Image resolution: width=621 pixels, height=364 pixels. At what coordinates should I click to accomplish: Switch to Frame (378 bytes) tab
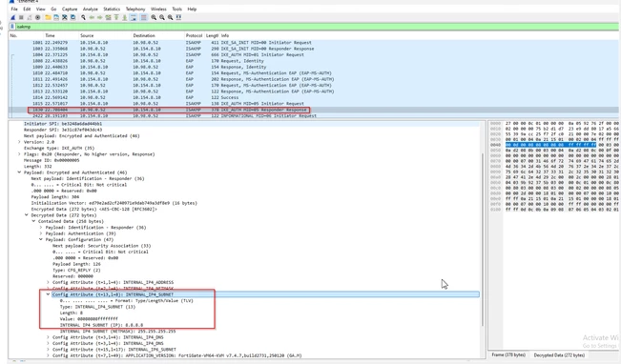508,354
